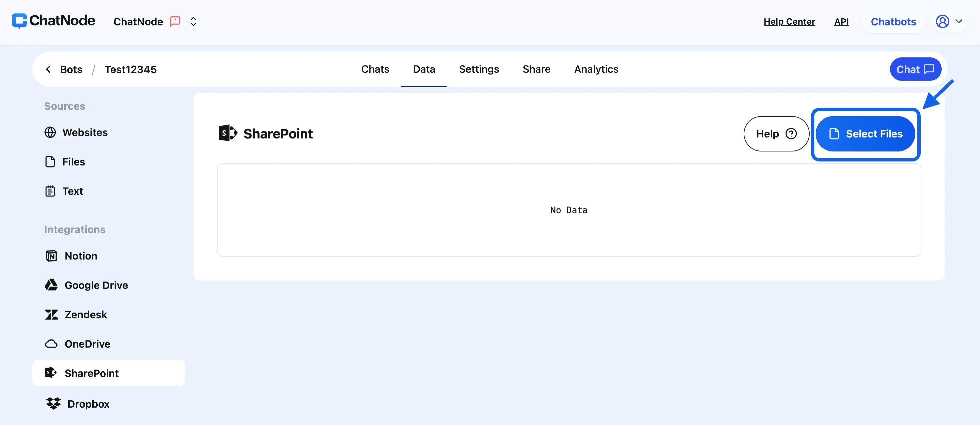The height and width of the screenshot is (425, 980).
Task: Open the Analytics tab
Action: click(x=596, y=69)
